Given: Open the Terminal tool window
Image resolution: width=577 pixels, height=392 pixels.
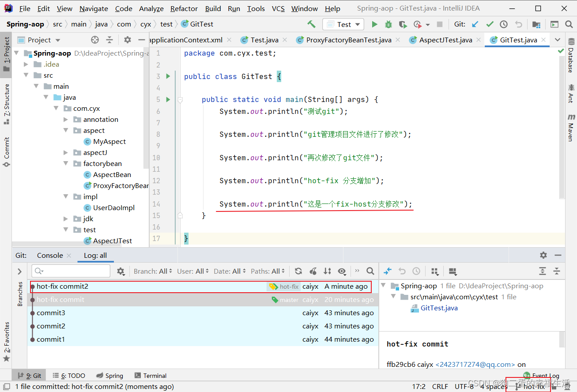Looking at the screenshot, I should pyautogui.click(x=150, y=376).
